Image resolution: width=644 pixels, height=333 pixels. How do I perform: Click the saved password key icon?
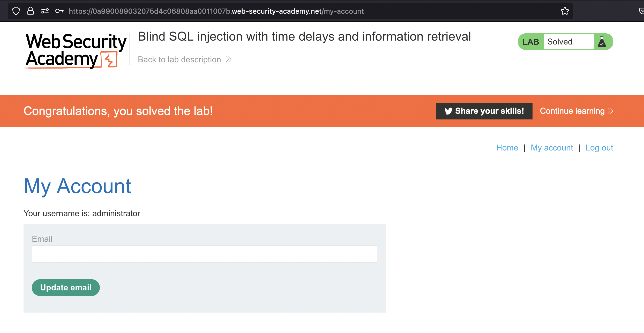coord(59,11)
